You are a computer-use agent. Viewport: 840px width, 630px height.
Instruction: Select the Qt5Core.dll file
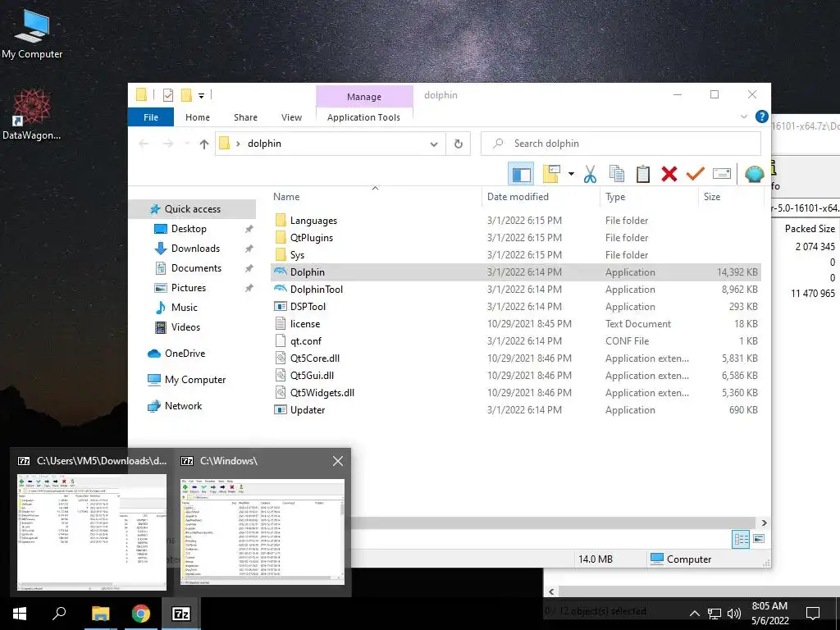coord(516,358)
